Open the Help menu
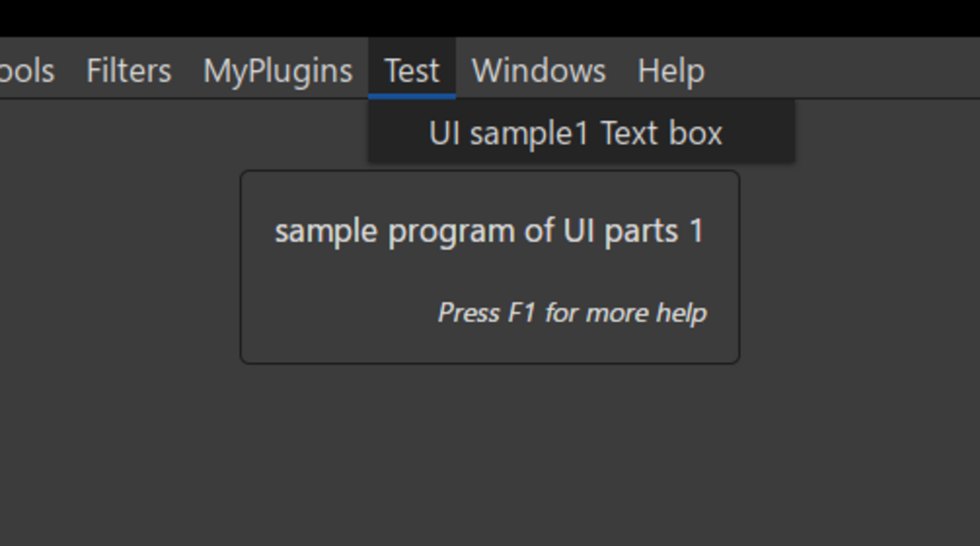 [x=671, y=71]
